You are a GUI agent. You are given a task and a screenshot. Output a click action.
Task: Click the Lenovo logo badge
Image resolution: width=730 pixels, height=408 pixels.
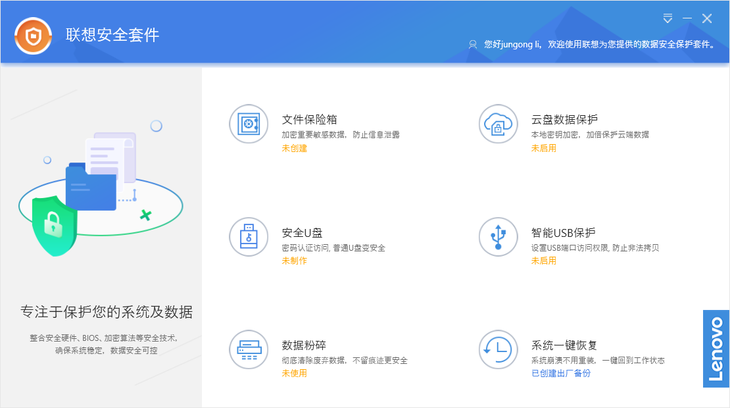click(716, 349)
